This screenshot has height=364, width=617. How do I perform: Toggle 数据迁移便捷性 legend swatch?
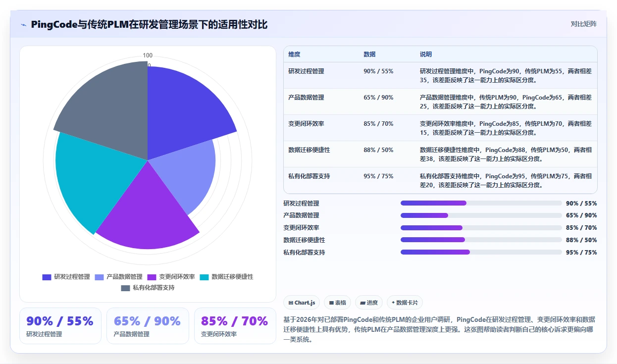(x=204, y=277)
